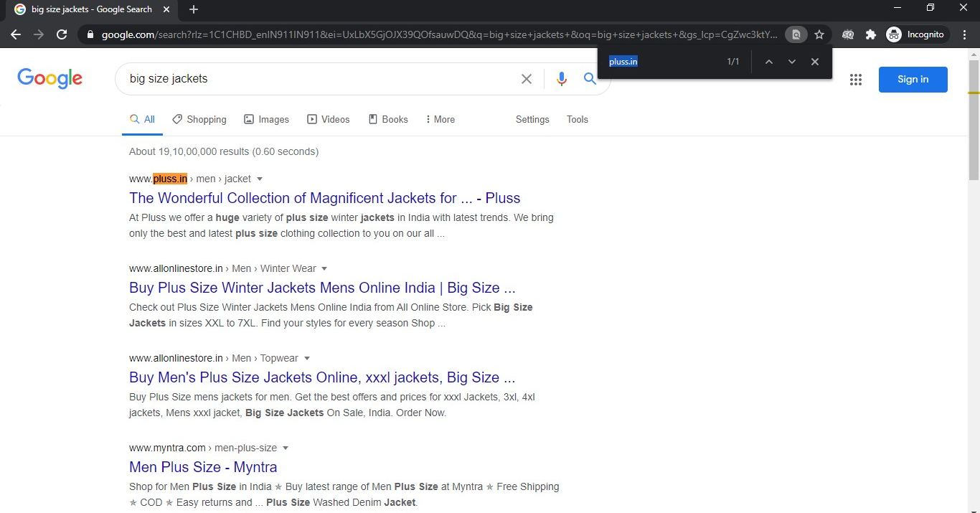
Task: Expand the pluss.in result dropdown arrow
Action: pyautogui.click(x=260, y=179)
